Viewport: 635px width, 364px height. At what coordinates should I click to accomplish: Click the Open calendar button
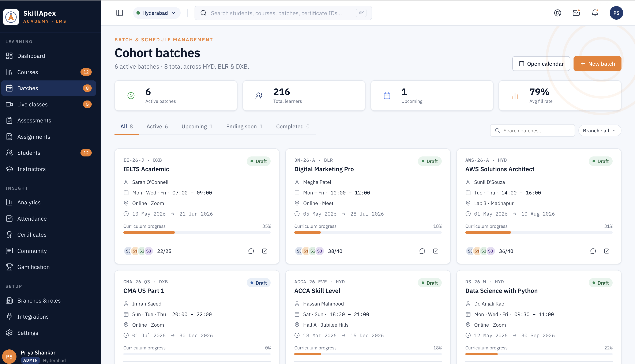541,64
